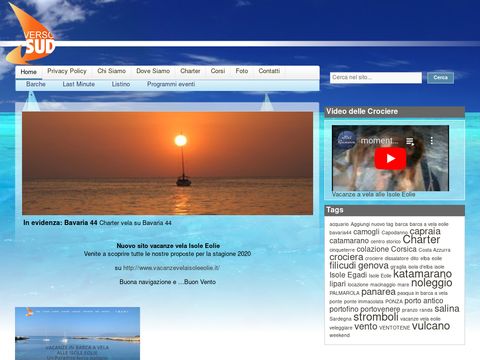This screenshot has height=360, width=480.
Task: Click the sunset sailboat banner image
Action: coord(167,163)
